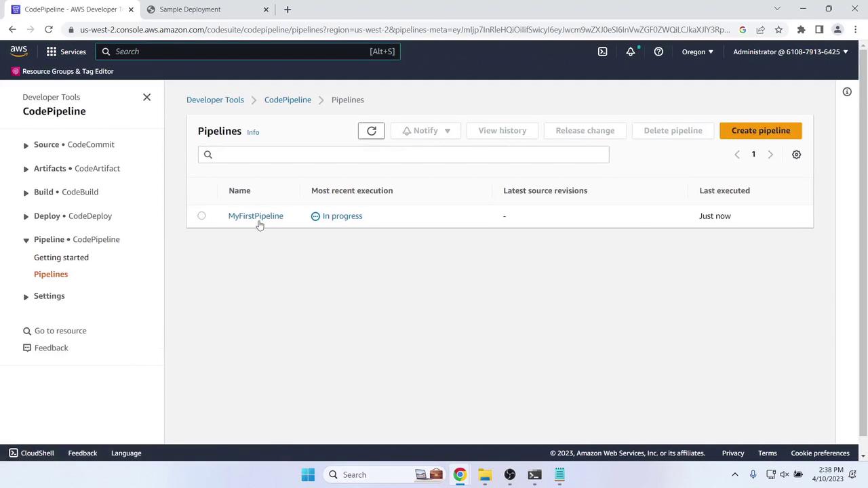
Task: Open the Terms footer link
Action: [768, 453]
